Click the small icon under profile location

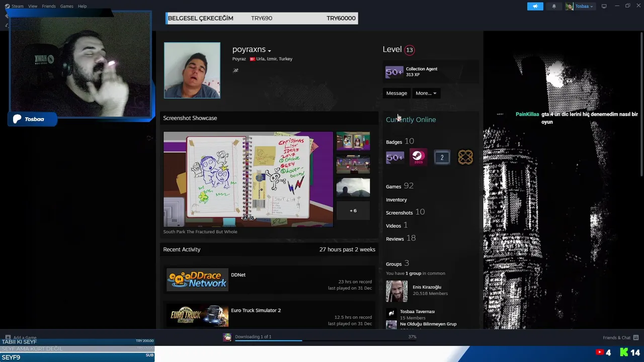235,70
